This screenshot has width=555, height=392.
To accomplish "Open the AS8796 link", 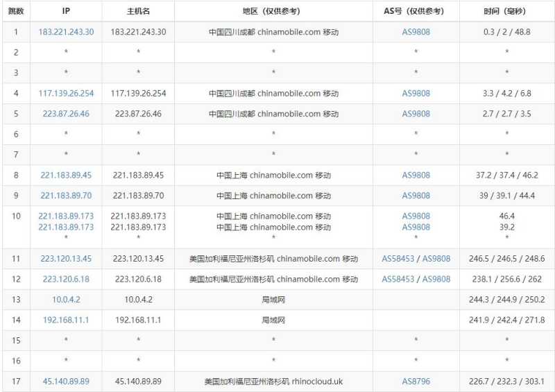I will click(416, 382).
